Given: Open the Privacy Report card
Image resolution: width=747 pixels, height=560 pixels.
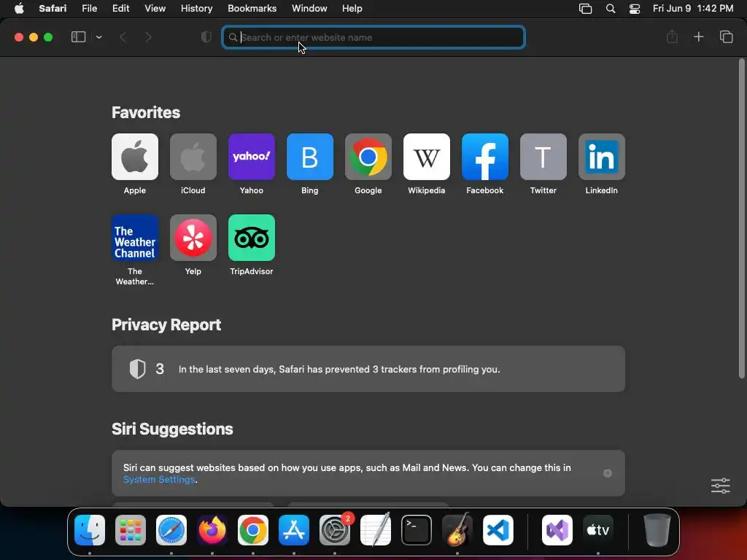Looking at the screenshot, I should (368, 369).
